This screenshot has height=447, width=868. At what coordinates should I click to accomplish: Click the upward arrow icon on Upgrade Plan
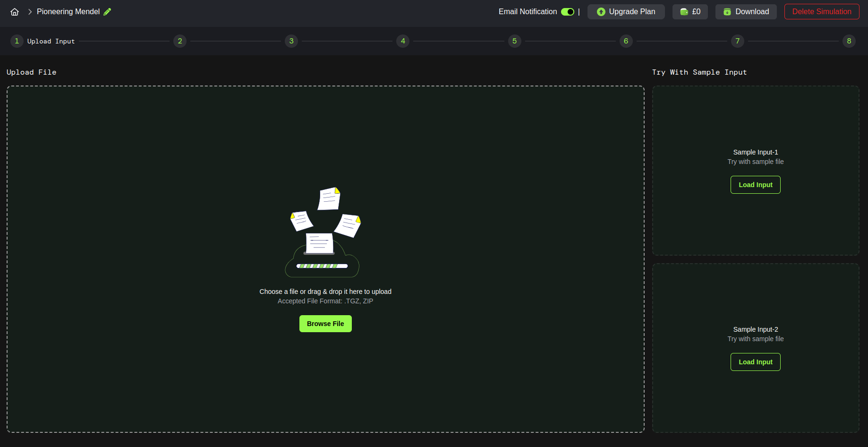pos(601,12)
